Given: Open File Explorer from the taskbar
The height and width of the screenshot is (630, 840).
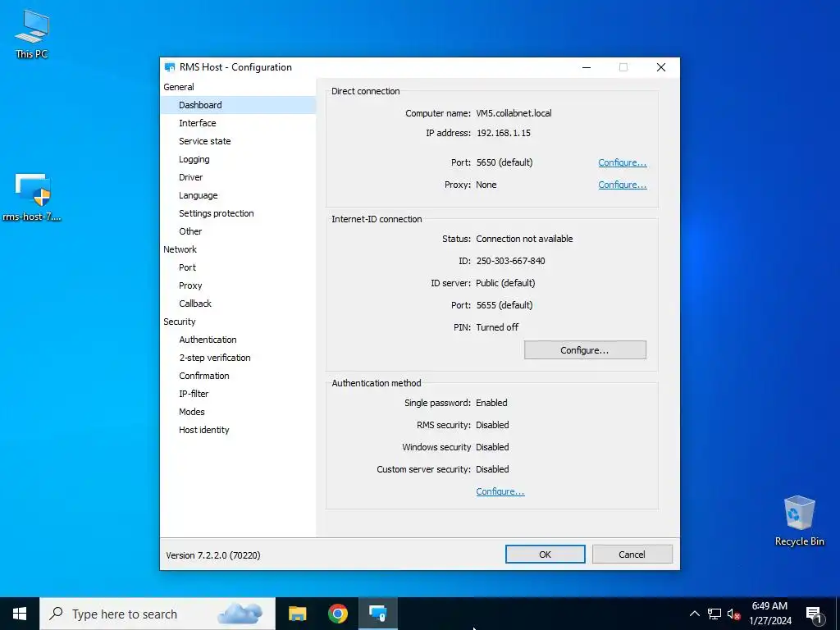Looking at the screenshot, I should pyautogui.click(x=297, y=614).
